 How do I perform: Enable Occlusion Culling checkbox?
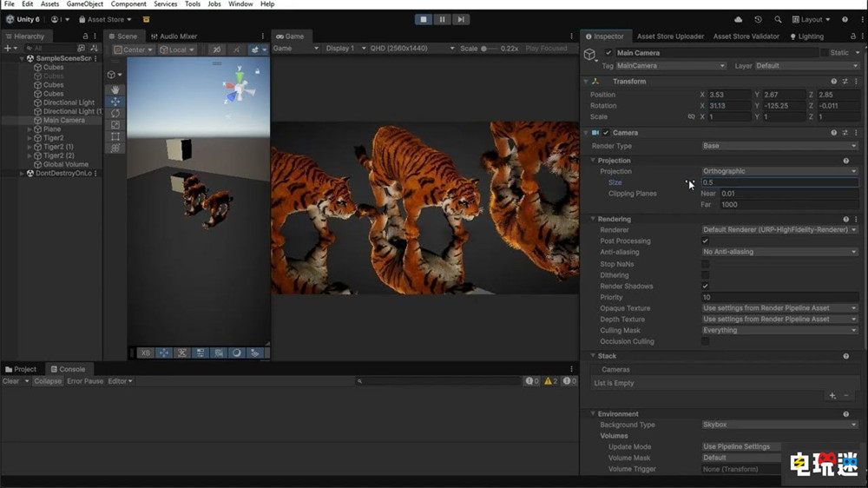tap(705, 342)
